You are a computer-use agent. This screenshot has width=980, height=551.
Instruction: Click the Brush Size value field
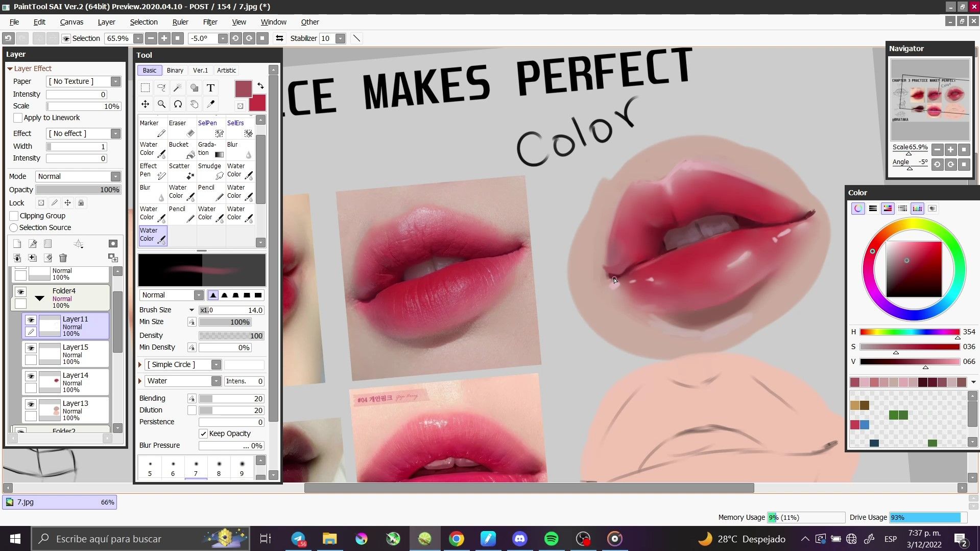click(x=231, y=310)
